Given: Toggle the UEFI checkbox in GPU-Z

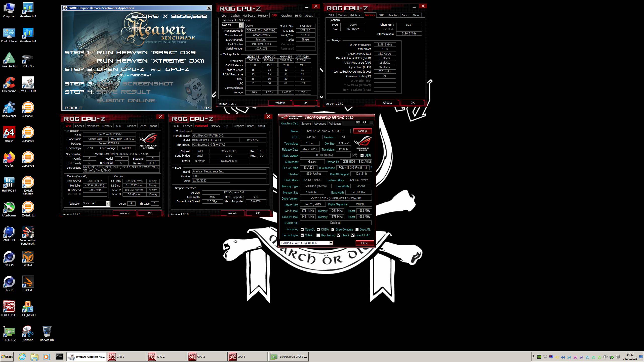Looking at the screenshot, I should tap(362, 156).
